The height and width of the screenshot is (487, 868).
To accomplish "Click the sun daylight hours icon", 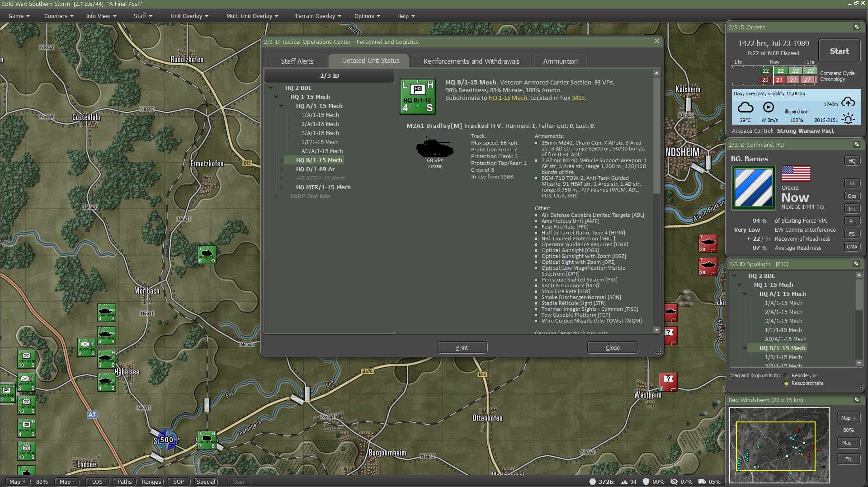I will tap(848, 119).
